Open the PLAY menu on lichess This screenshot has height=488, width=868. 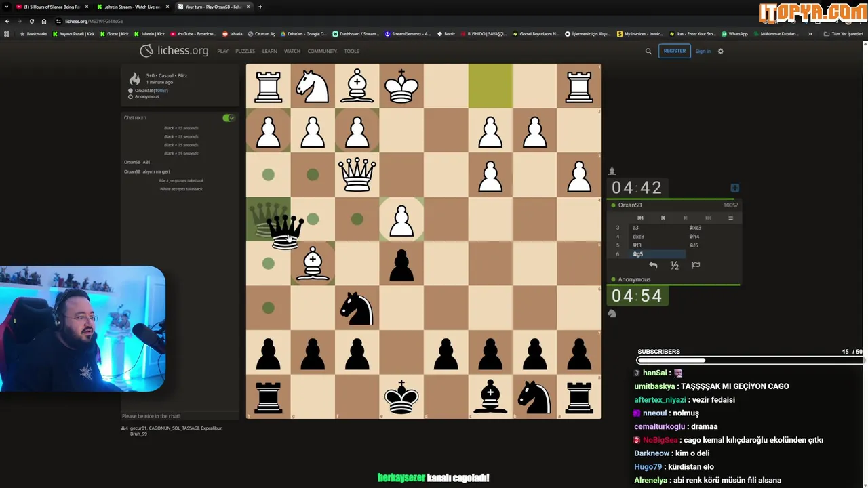pyautogui.click(x=222, y=51)
